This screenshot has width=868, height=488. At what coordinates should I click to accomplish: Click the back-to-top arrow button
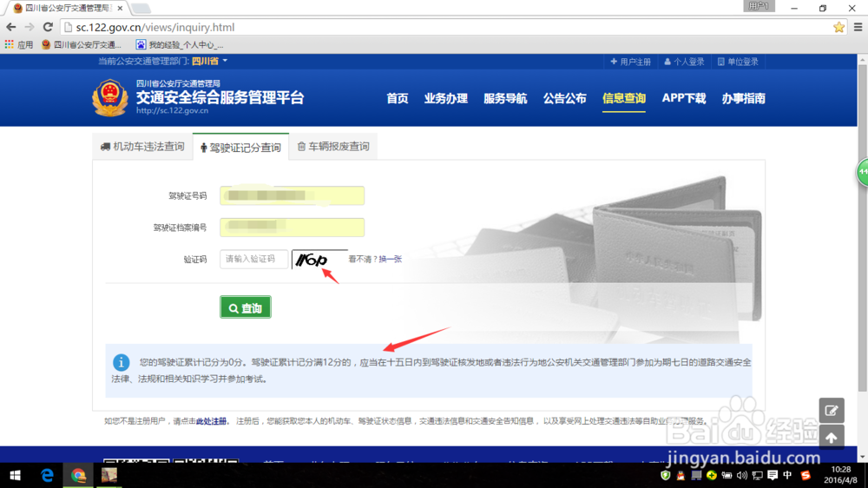(x=832, y=438)
